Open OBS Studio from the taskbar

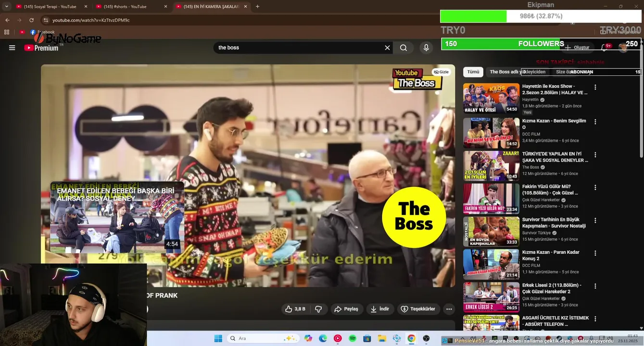(426, 338)
